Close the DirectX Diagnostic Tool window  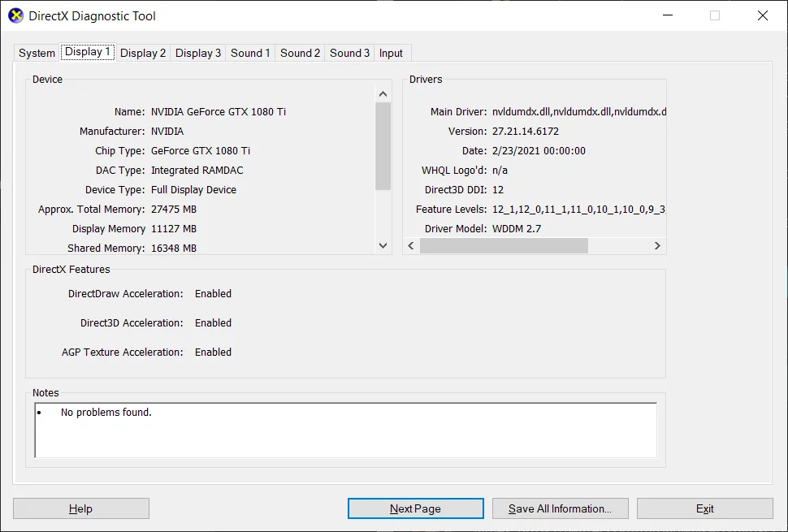[762, 15]
